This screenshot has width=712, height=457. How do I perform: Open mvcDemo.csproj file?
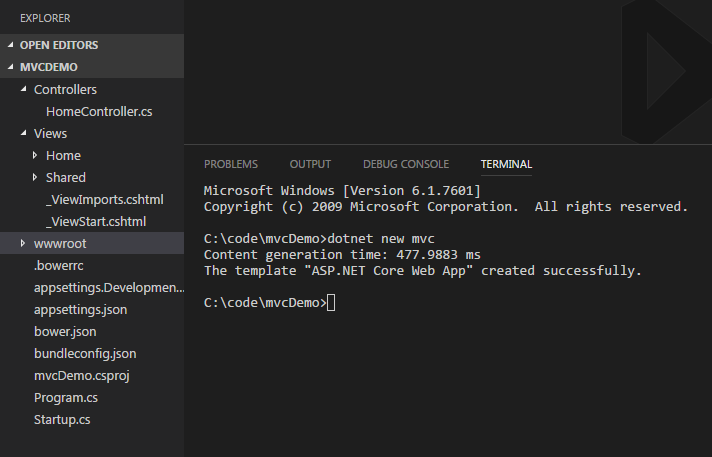82,376
